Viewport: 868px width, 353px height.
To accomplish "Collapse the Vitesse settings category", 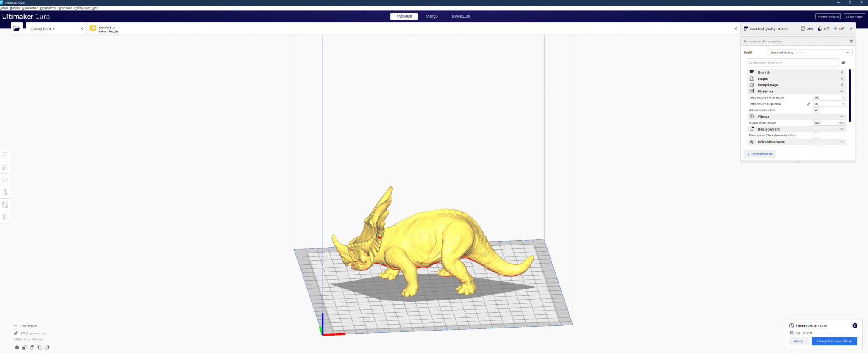I will [796, 117].
